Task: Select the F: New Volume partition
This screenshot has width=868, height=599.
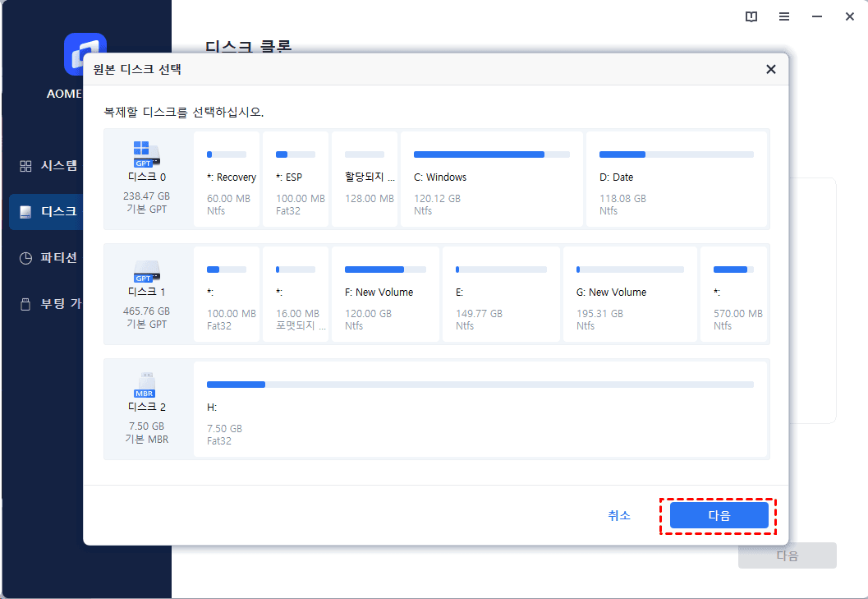Action: point(385,294)
